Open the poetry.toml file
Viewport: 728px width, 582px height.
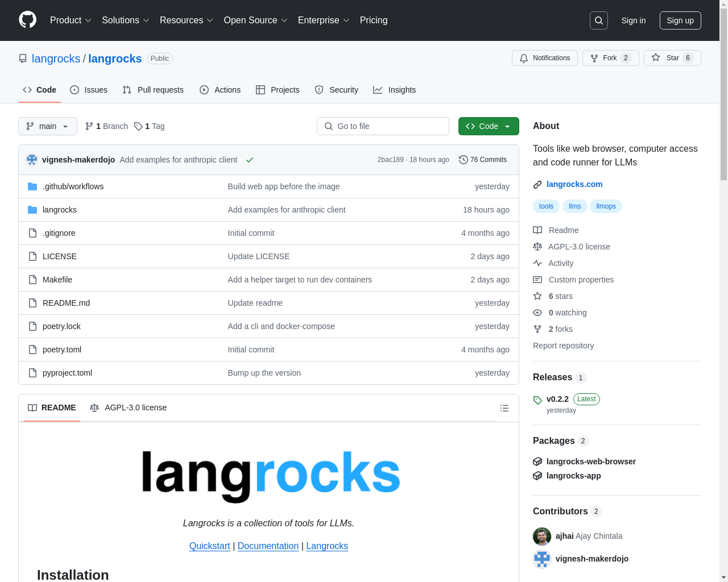[62, 350]
